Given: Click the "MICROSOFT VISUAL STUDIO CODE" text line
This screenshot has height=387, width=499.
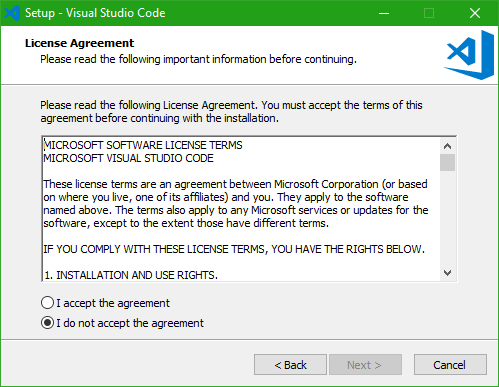Looking at the screenshot, I should click(x=128, y=158).
